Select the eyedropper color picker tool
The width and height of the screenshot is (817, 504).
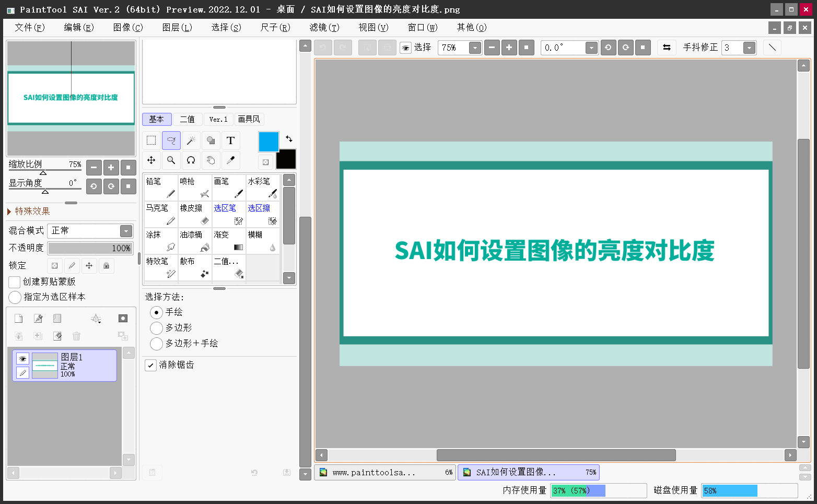tap(231, 160)
